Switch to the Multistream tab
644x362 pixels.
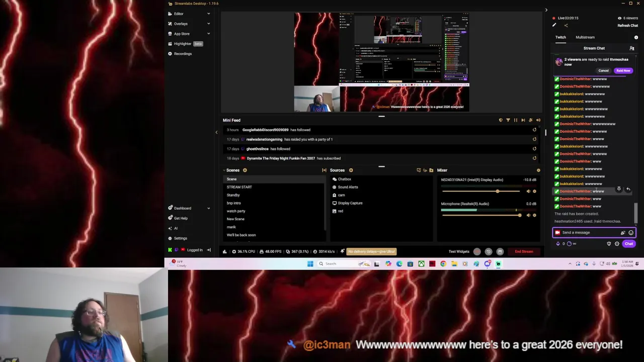585,37
